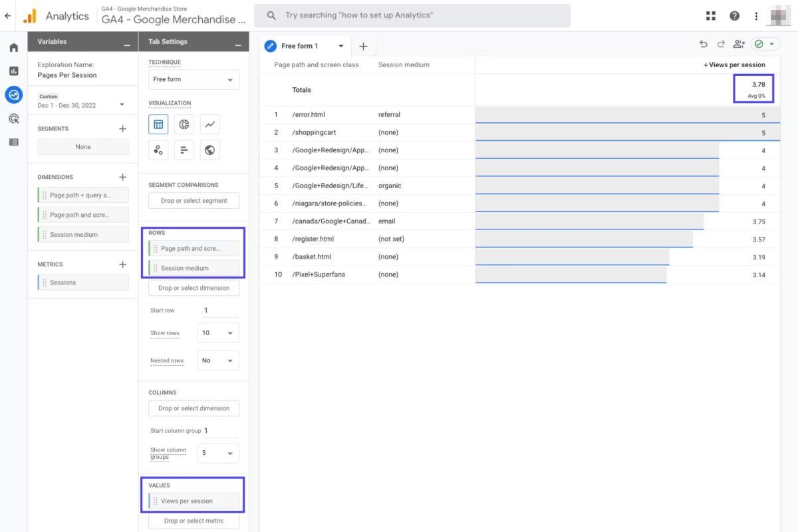Add a new dimension with plus icon

[x=122, y=177]
